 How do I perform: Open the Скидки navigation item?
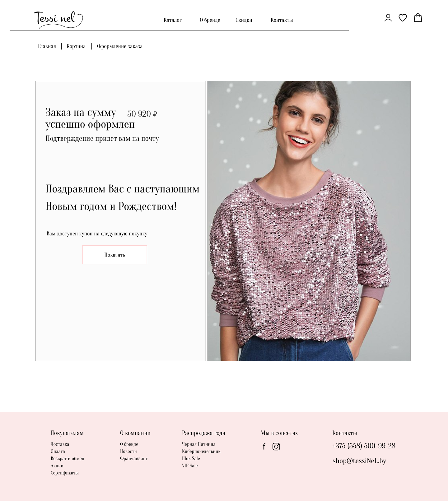click(x=244, y=20)
